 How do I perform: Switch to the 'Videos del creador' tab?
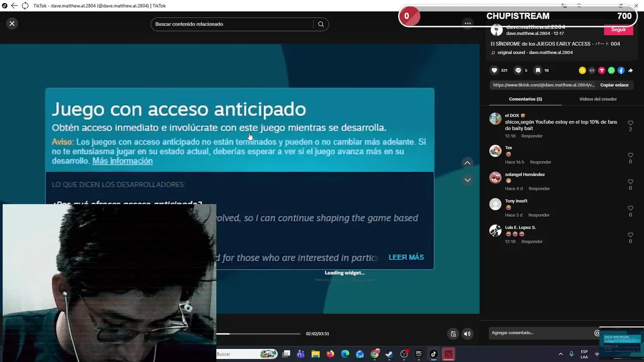[x=598, y=99]
